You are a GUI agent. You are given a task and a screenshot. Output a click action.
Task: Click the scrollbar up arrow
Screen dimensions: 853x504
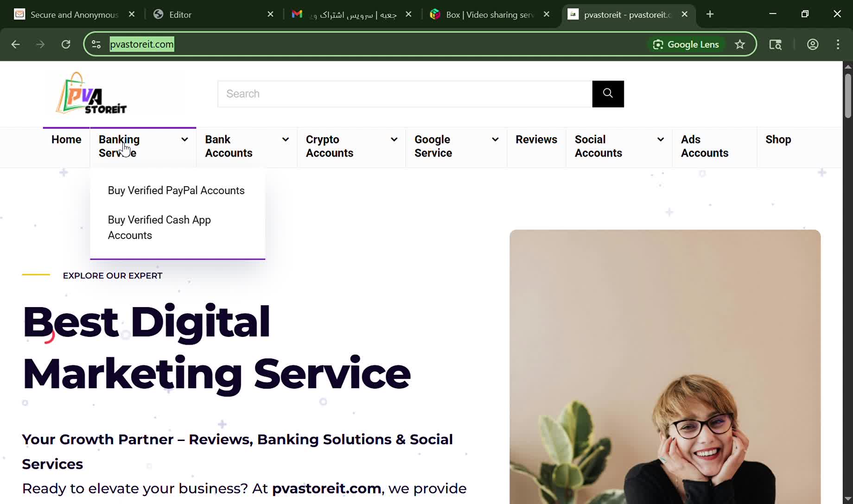pyautogui.click(x=848, y=67)
